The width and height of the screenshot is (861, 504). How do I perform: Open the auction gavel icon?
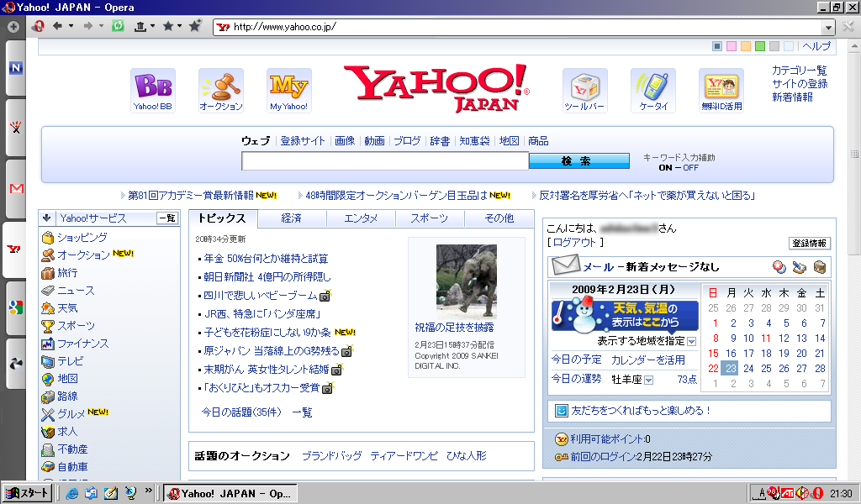pyautogui.click(x=221, y=91)
